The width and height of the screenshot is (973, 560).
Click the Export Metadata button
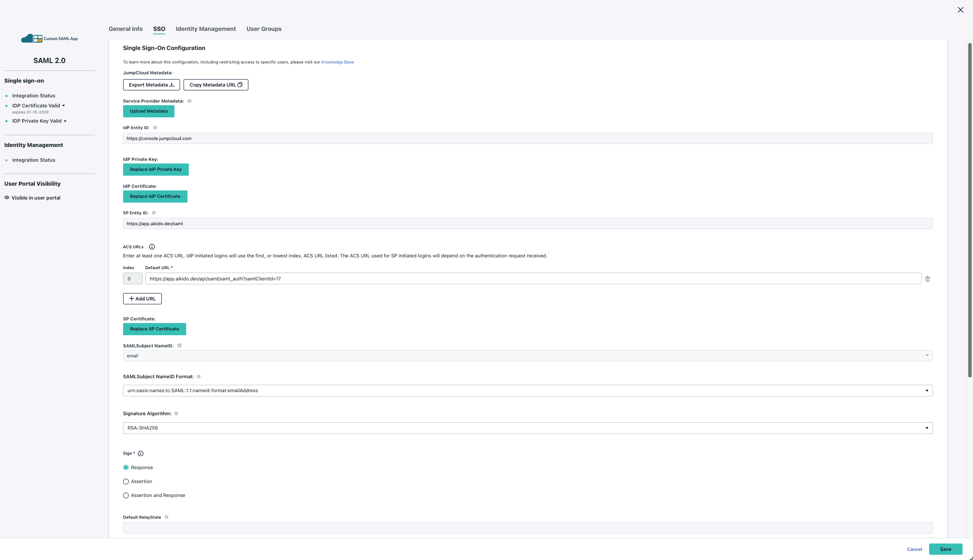point(151,85)
